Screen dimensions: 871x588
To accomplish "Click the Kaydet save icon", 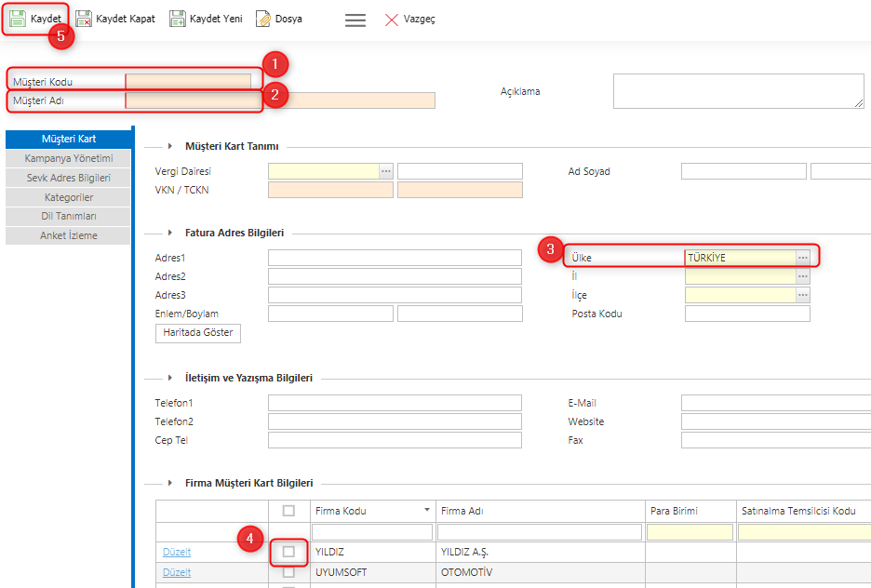I will 18,19.
